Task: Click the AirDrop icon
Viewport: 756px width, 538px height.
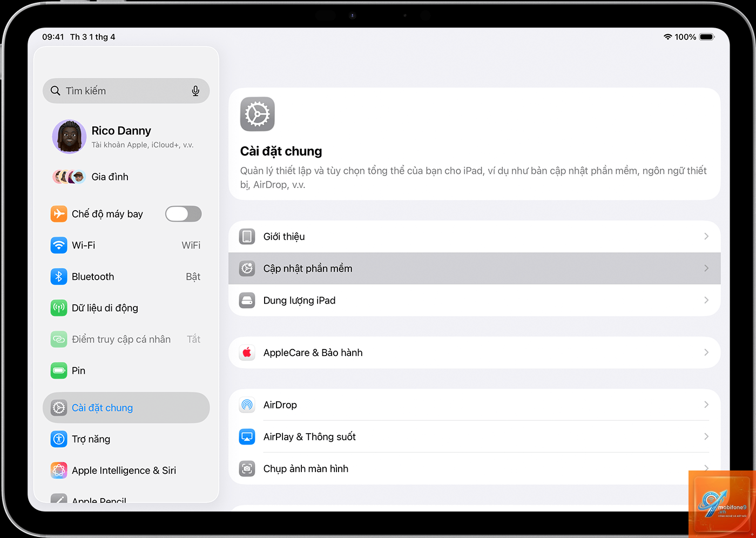Action: pos(247,405)
